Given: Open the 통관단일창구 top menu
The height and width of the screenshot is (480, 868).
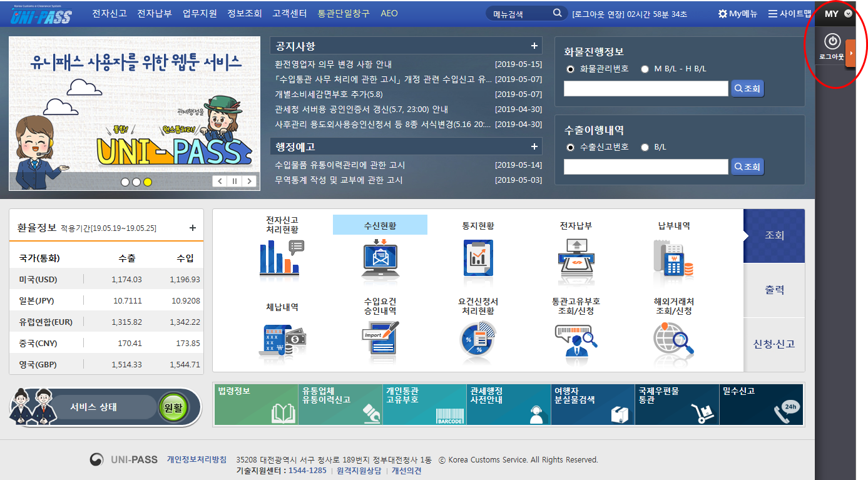Looking at the screenshot, I should click(x=344, y=13).
